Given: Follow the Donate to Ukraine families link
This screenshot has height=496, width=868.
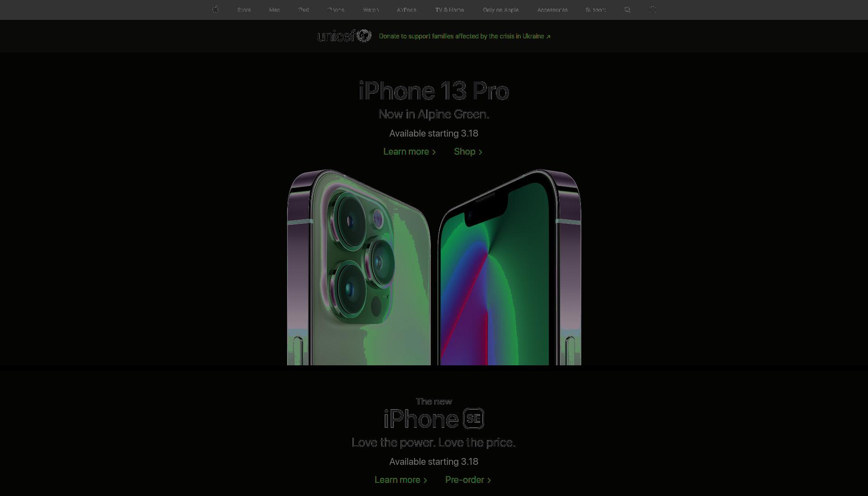Looking at the screenshot, I should pyautogui.click(x=465, y=36).
